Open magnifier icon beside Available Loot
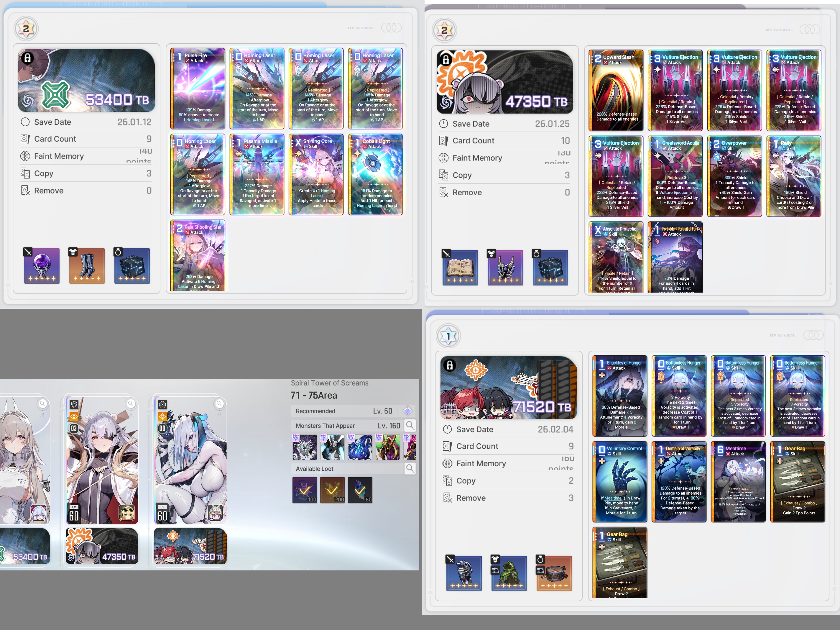Image resolution: width=840 pixels, height=630 pixels. pos(410,468)
